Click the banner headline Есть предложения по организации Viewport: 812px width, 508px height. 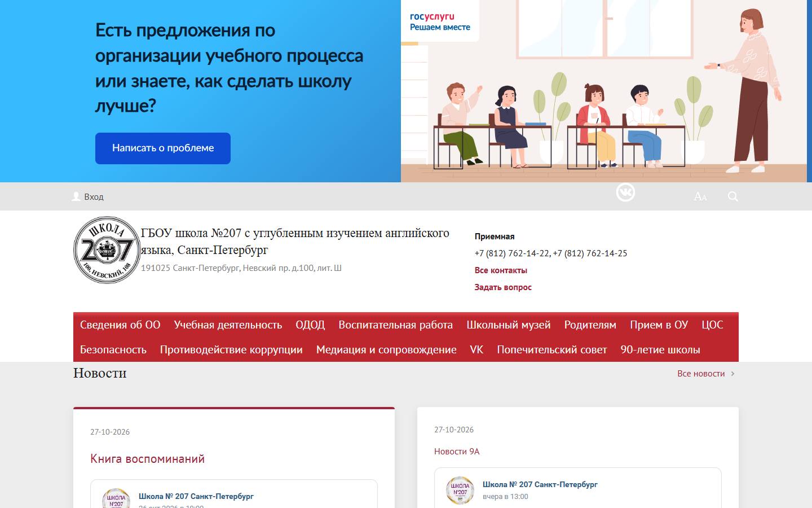(x=229, y=68)
